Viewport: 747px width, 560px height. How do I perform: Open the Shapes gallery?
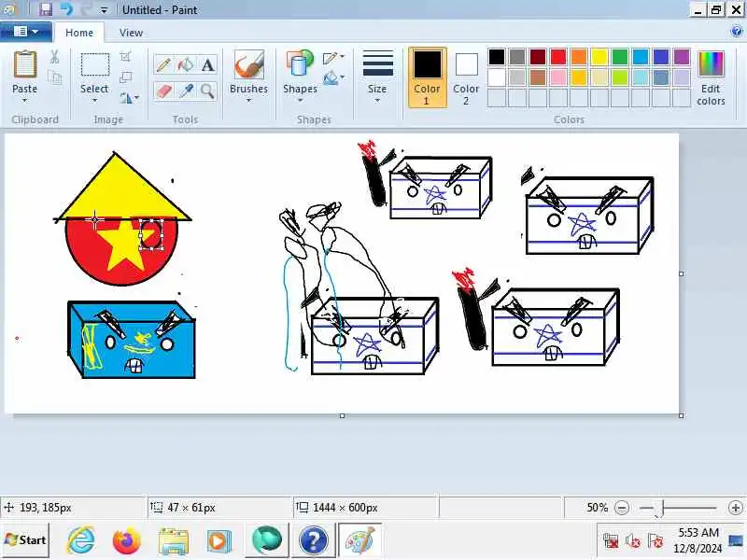click(300, 64)
